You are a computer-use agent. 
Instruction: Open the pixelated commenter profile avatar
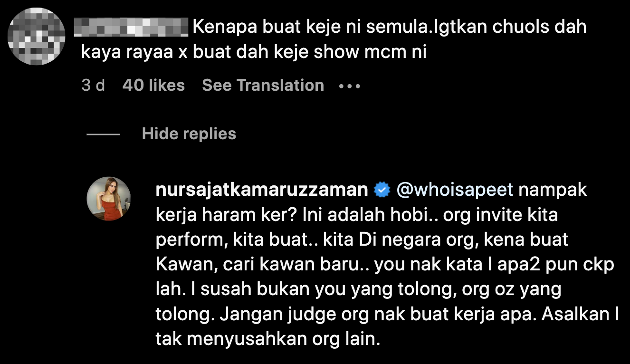37,37
